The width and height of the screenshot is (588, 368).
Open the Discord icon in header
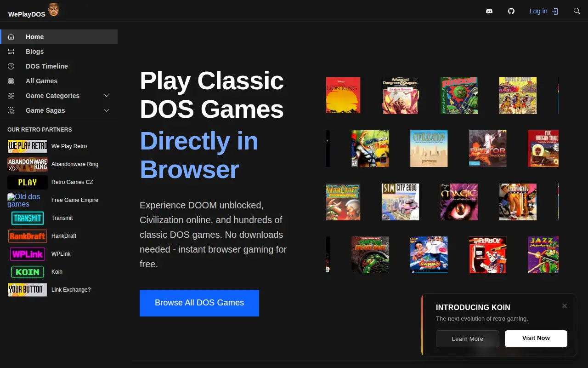pyautogui.click(x=489, y=11)
